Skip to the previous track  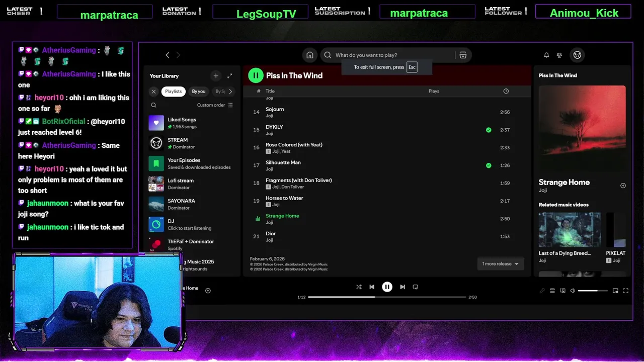pyautogui.click(x=372, y=287)
